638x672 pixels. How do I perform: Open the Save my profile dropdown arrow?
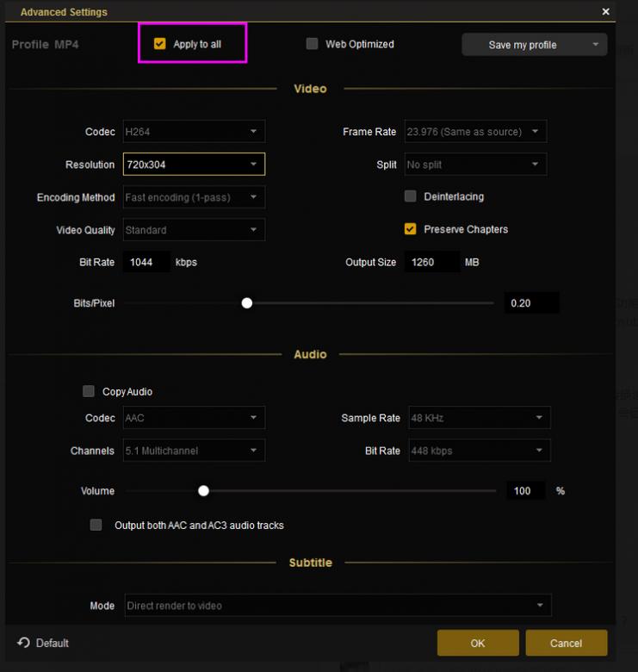595,45
